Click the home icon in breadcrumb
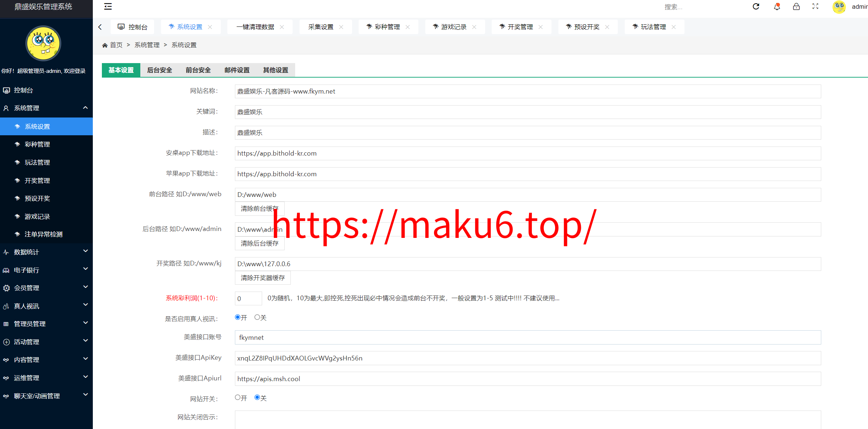Screen dimensions: 868x429 click(105, 45)
